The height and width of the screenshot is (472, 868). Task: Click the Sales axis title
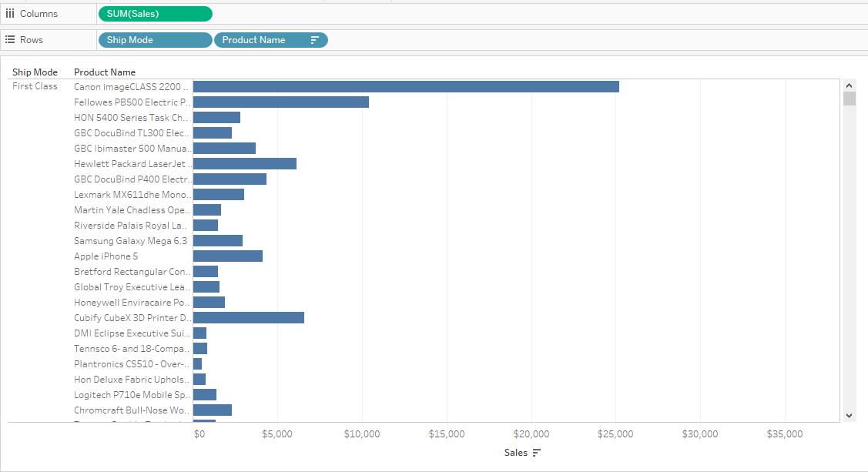[x=515, y=453]
